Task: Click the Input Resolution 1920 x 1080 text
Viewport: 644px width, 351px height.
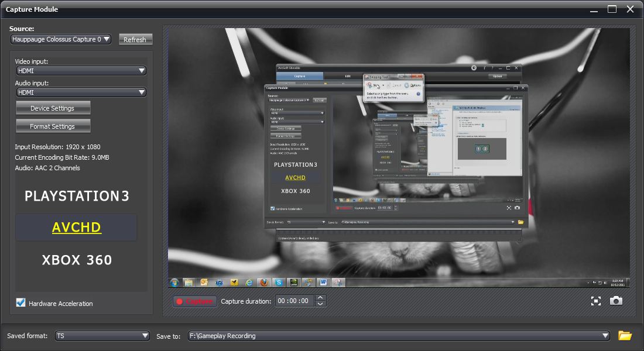Action: [x=57, y=147]
